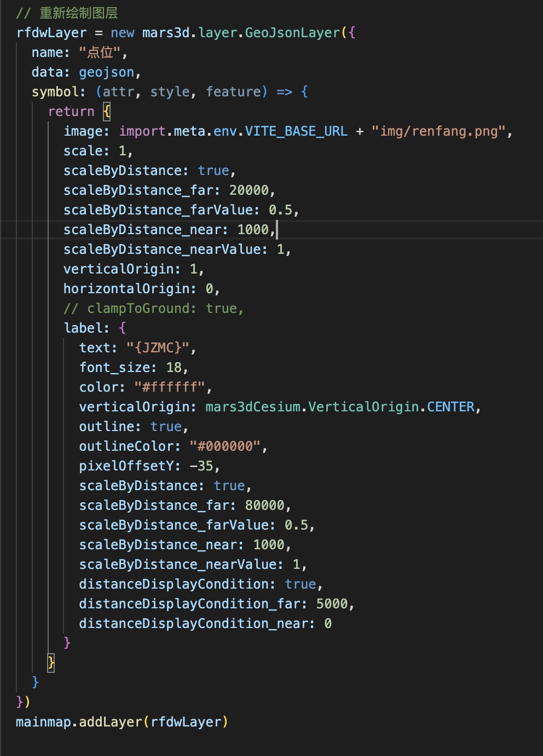Image resolution: width=543 pixels, height=756 pixels.
Task: Click the geojson data value
Action: point(107,72)
